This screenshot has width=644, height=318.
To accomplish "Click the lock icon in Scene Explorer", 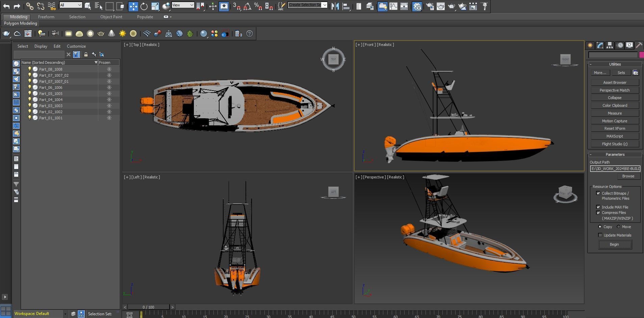I will (86, 54).
